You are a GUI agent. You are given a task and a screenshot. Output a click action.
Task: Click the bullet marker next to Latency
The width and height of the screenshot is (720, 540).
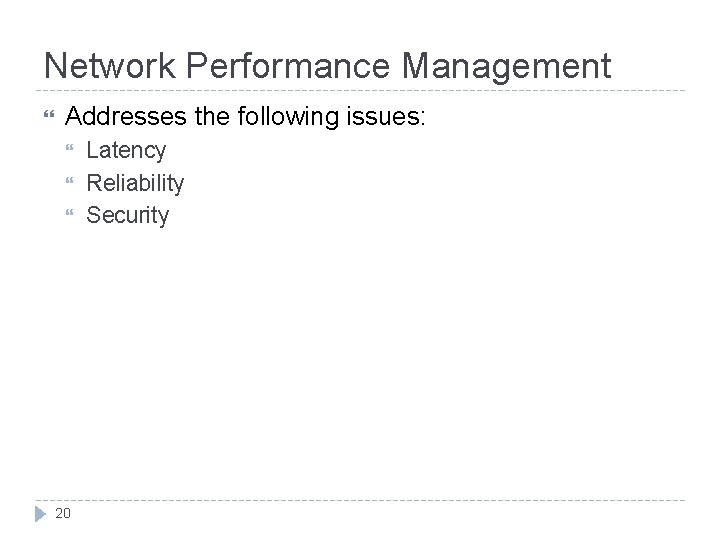point(69,147)
